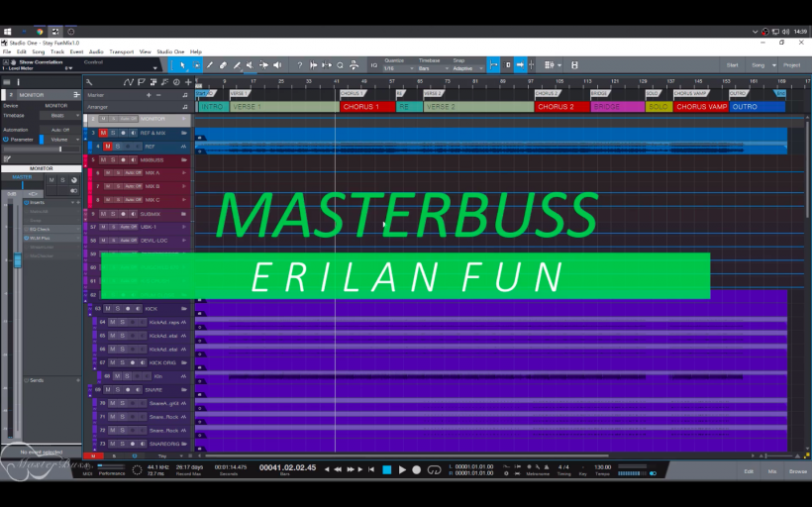
Task: Open the Snap Adaptive dropdown
Action: 467,68
